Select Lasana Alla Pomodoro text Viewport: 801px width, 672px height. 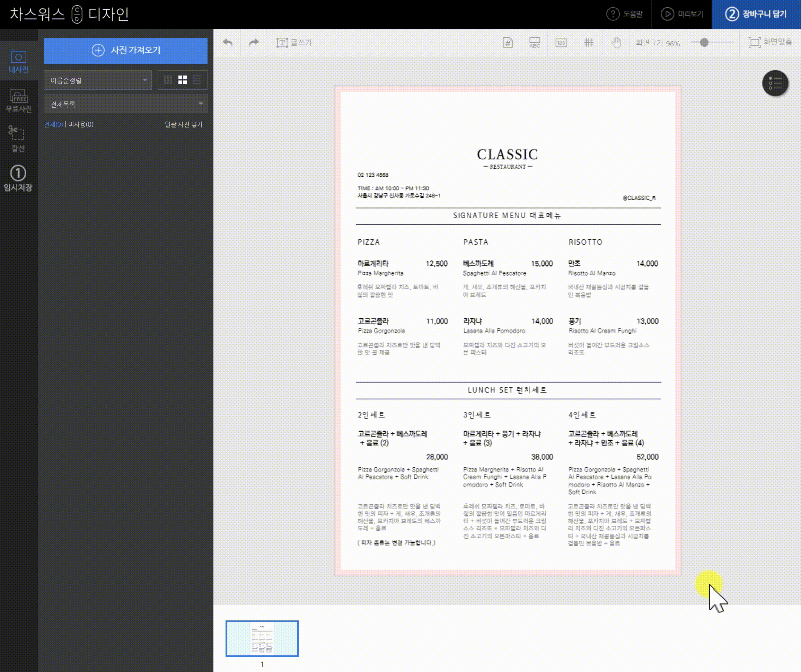[494, 331]
